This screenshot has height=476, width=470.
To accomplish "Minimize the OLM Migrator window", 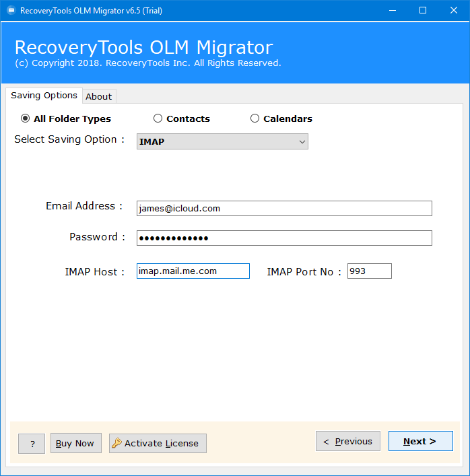I will [x=393, y=11].
